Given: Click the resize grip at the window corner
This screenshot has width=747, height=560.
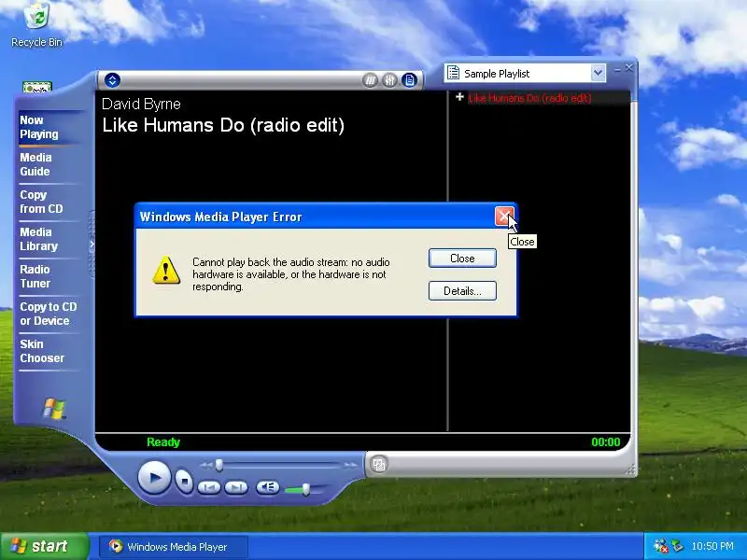Looking at the screenshot, I should (x=631, y=470).
